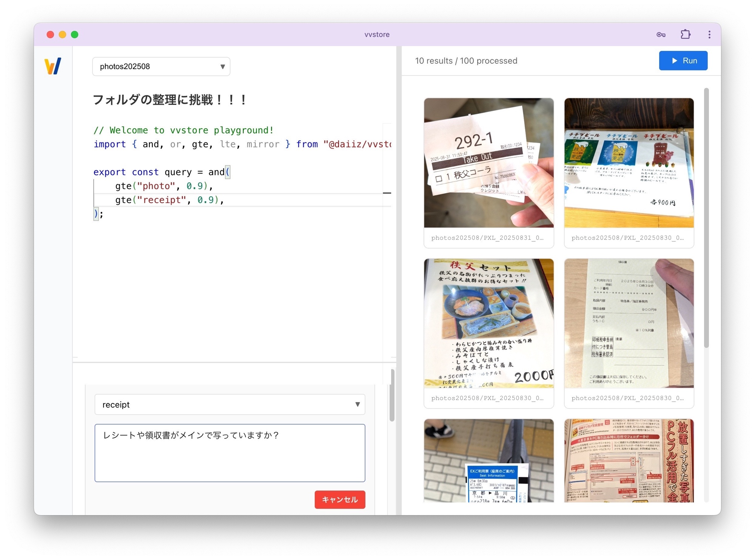The image size is (755, 560).
Task: Open the three-dot overflow menu
Action: coord(709,35)
